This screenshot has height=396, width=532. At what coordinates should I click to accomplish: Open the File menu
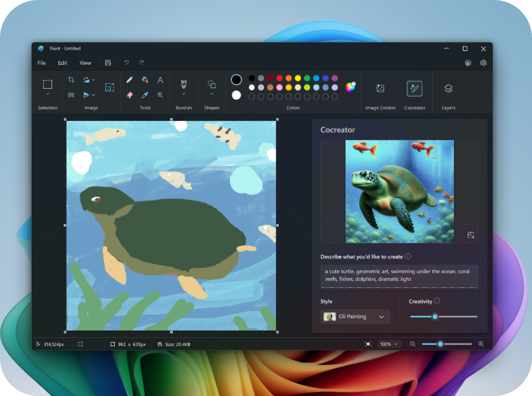coord(42,63)
